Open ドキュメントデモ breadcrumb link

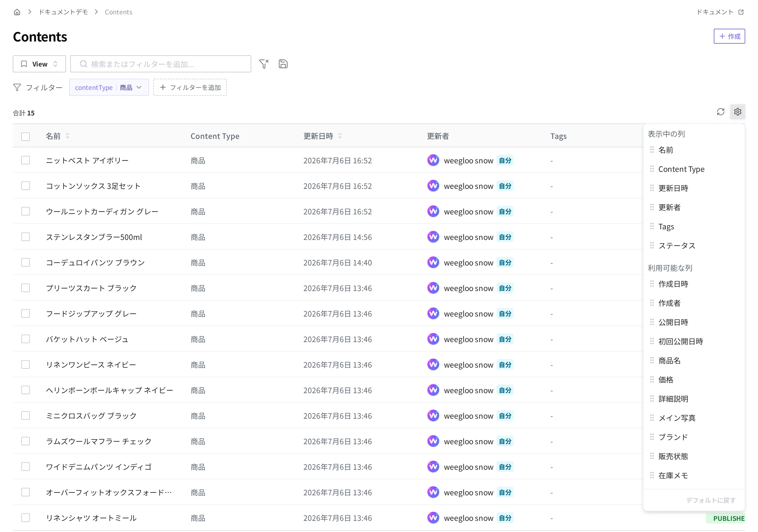coord(63,12)
